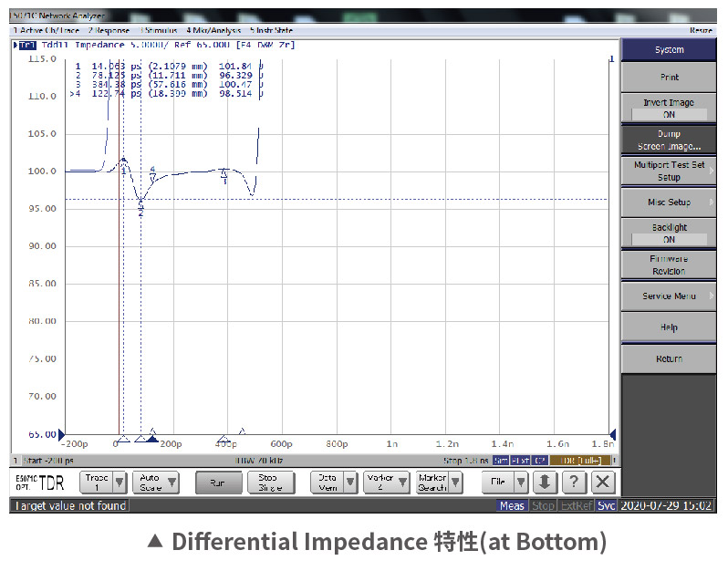Expand the Misc Setup submenu
Viewport: 728px width, 571px height.
669,202
